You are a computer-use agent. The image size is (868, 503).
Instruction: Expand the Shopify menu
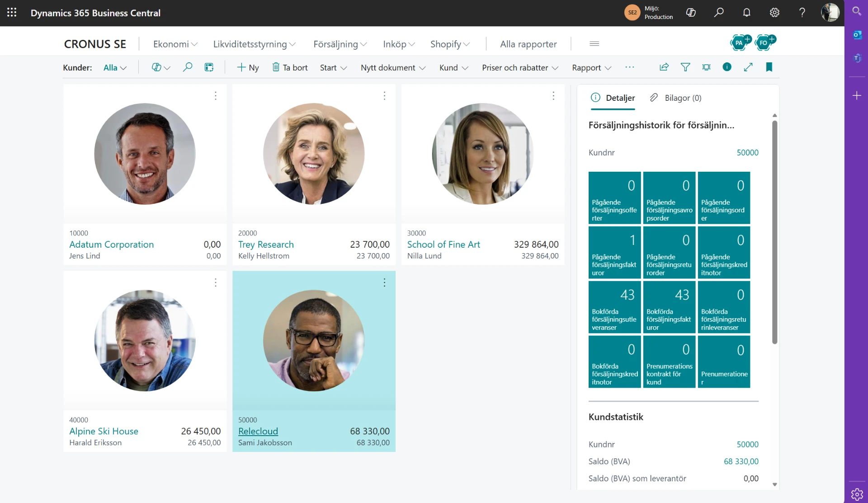tap(450, 44)
